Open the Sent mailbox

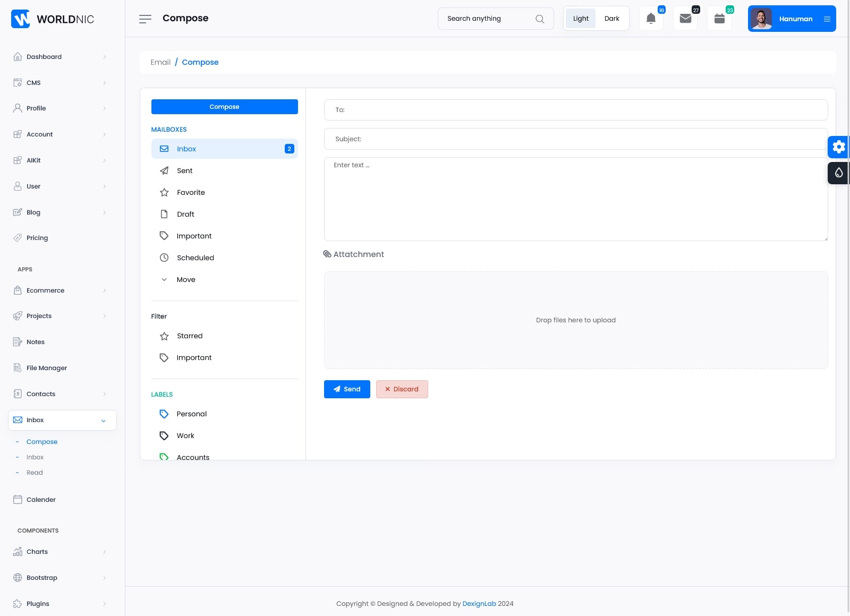point(184,171)
